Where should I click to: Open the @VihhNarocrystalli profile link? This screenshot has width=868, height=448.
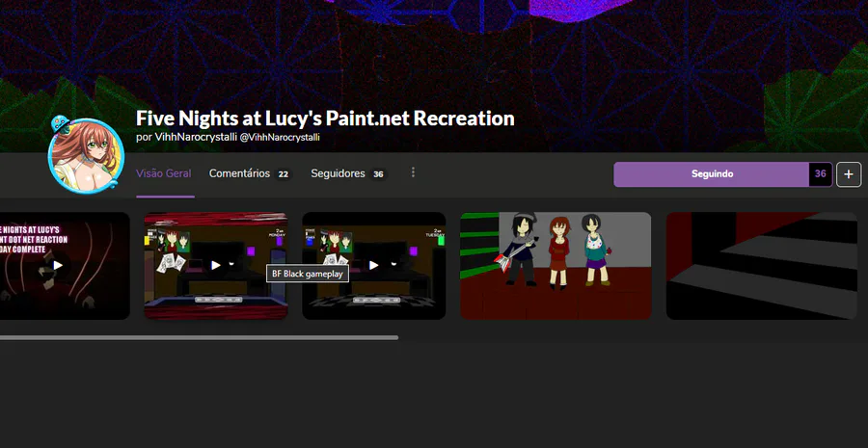(280, 137)
